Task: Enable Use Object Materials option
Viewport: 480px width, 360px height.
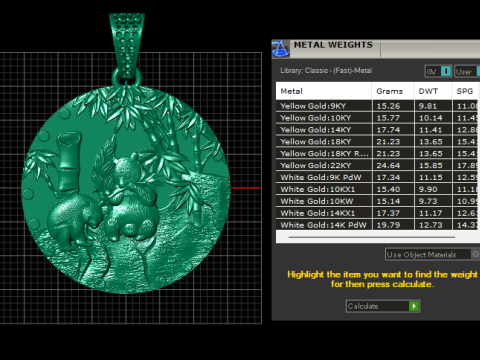Action: [432, 255]
